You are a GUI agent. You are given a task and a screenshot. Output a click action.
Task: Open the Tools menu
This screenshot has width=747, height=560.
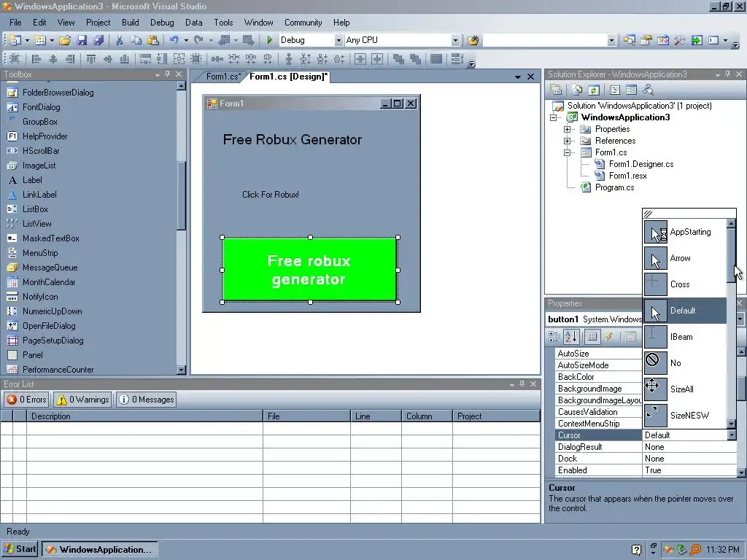(223, 23)
